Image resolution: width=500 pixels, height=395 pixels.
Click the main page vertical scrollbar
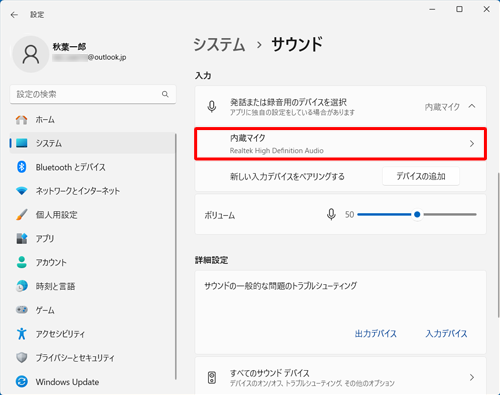[498, 245]
